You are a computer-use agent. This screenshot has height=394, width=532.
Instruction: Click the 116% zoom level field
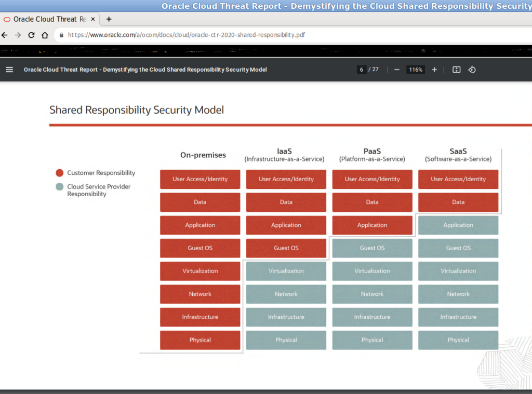(x=416, y=70)
